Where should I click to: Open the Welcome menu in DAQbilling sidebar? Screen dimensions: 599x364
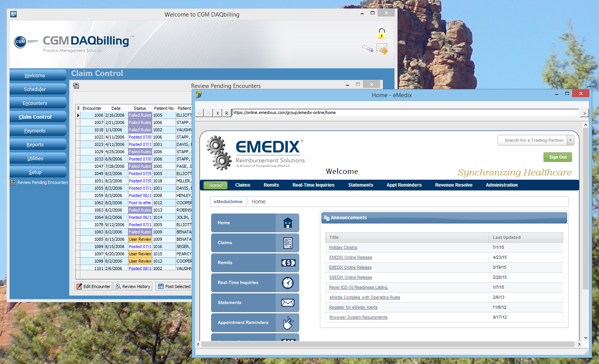(38, 75)
